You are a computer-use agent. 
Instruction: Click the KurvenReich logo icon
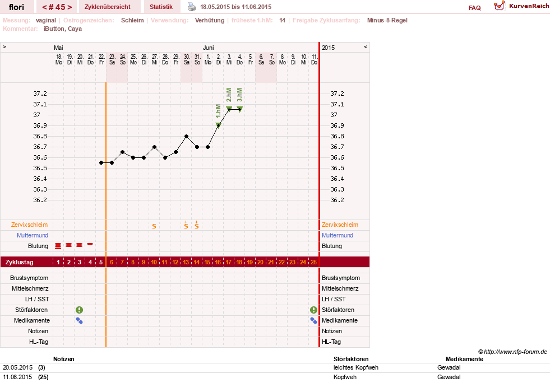499,6
